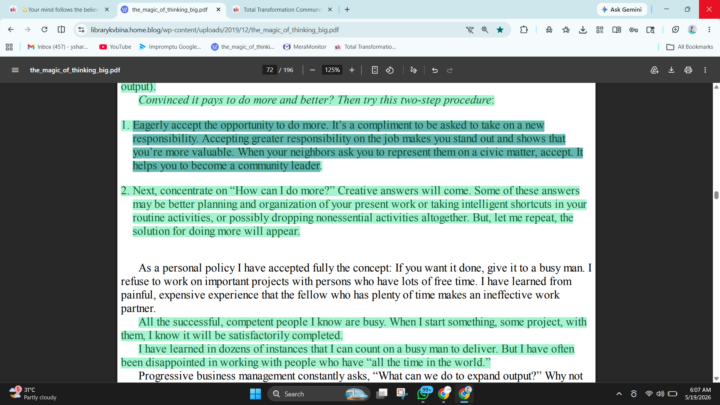Click the scrollbar up arrow
Screen dimensions: 720x405
(x=716, y=87)
